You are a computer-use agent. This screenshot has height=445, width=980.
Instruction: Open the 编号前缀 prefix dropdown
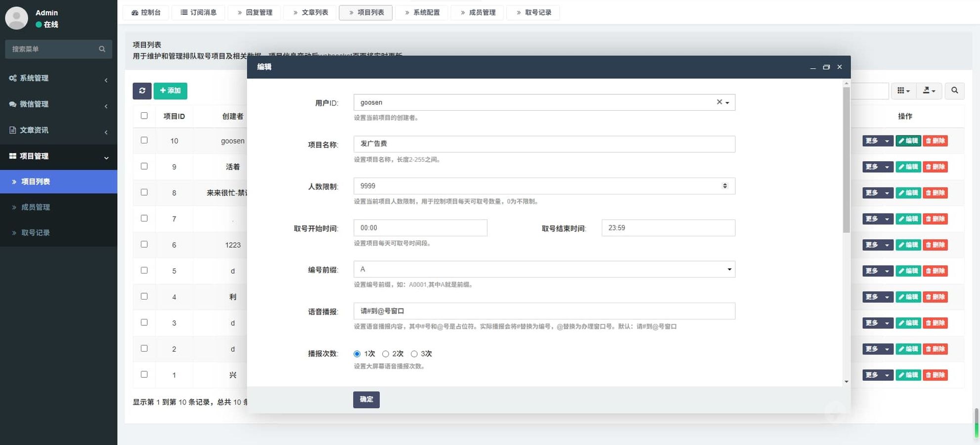point(544,269)
